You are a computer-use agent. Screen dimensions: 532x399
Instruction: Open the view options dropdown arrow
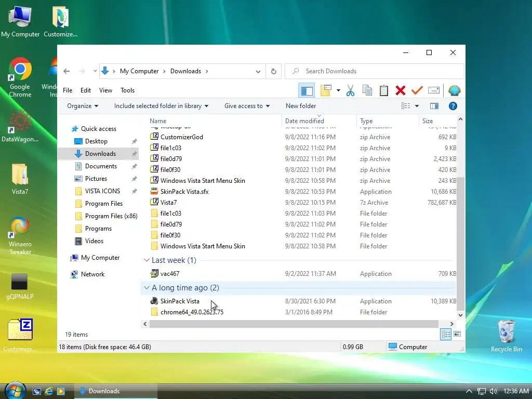tap(417, 106)
